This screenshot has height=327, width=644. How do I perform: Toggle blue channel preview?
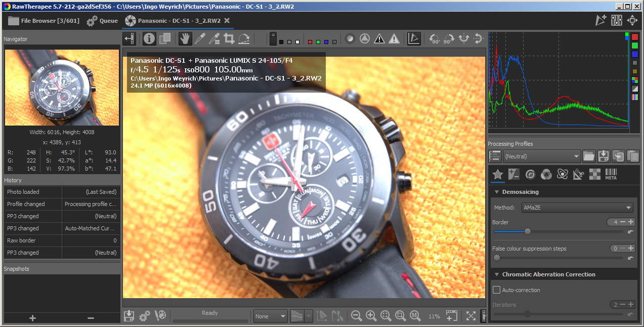click(327, 42)
